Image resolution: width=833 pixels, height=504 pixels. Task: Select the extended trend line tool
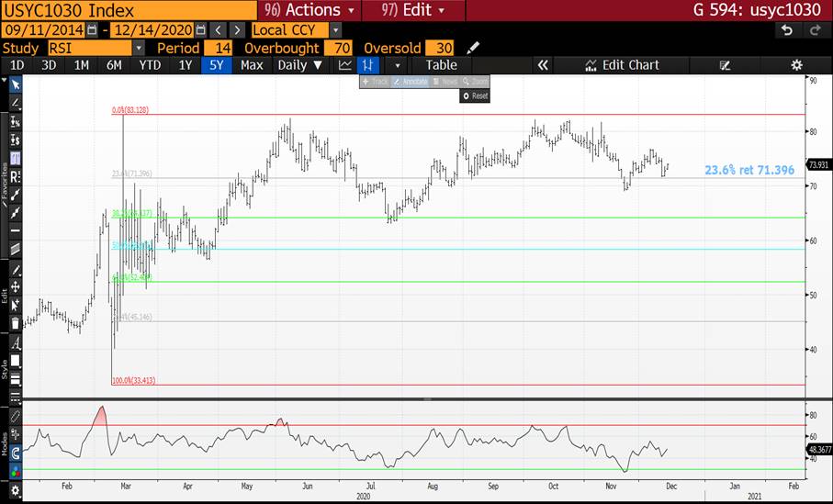(16, 212)
